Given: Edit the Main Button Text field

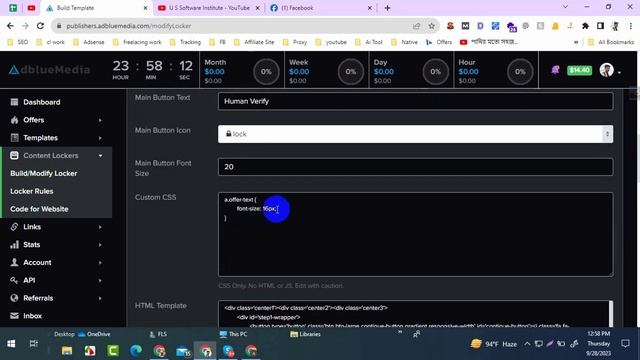Looking at the screenshot, I should click(x=415, y=101).
